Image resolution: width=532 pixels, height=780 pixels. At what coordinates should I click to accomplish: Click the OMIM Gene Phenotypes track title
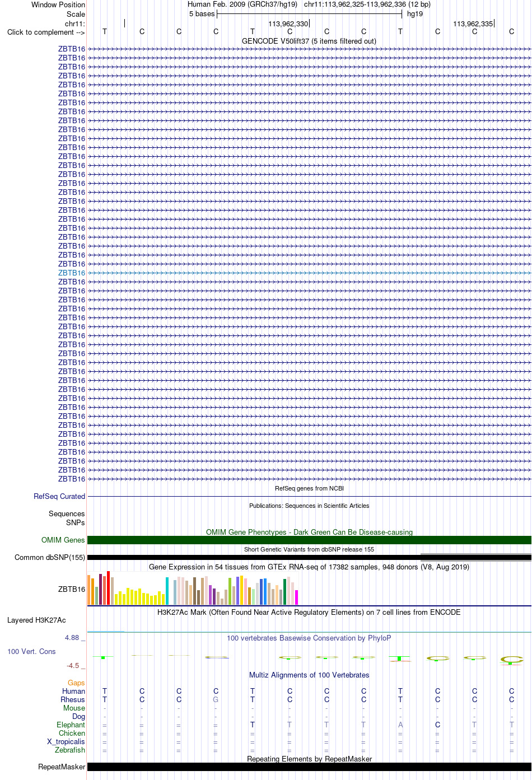pos(309,532)
